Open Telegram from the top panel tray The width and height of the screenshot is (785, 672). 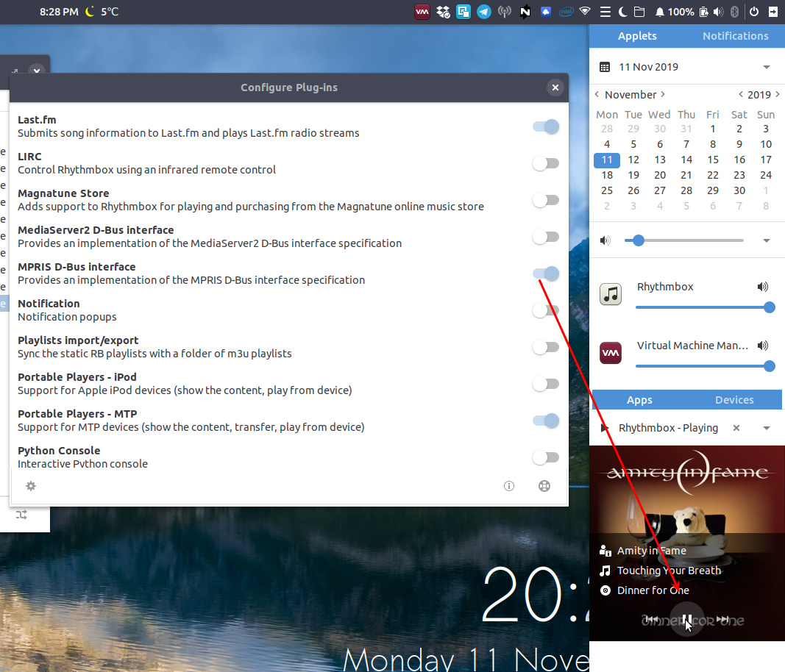[x=483, y=12]
